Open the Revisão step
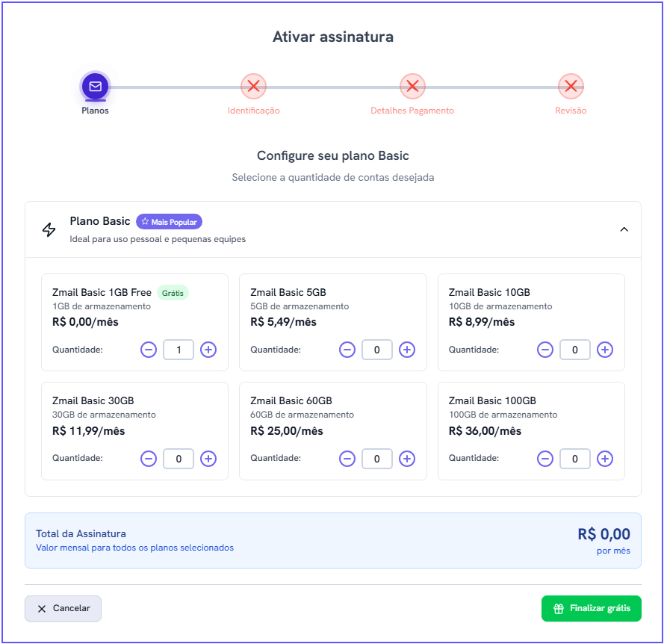664x644 pixels. (x=571, y=87)
